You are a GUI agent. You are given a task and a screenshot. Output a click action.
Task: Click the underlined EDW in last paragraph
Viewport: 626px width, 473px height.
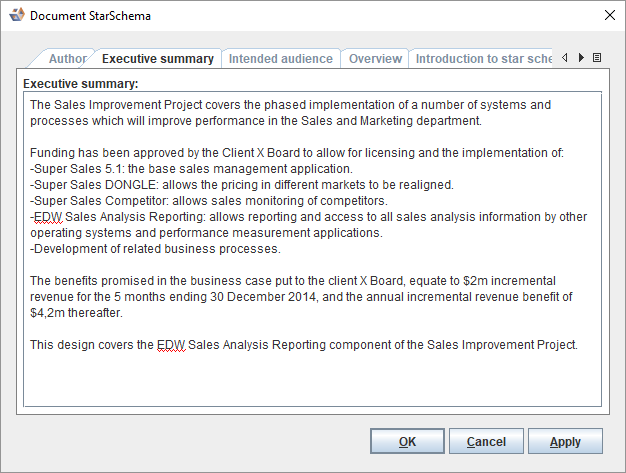coord(171,345)
